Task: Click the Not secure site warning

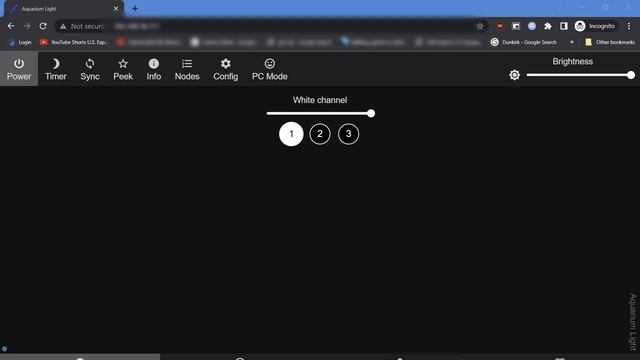Action: pos(82,26)
